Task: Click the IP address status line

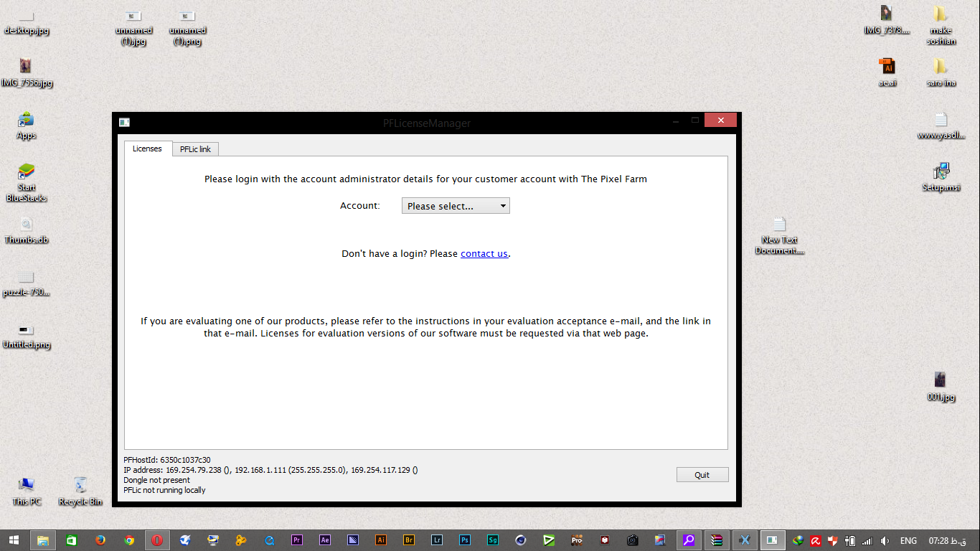Action: pos(270,470)
